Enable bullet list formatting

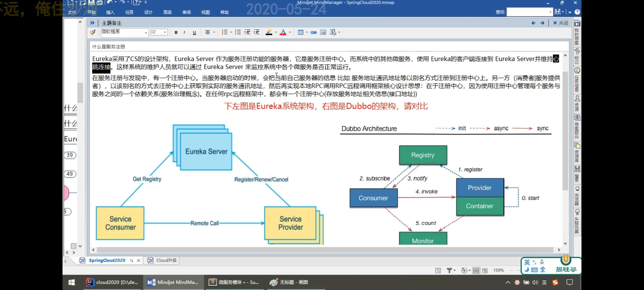coord(238,32)
